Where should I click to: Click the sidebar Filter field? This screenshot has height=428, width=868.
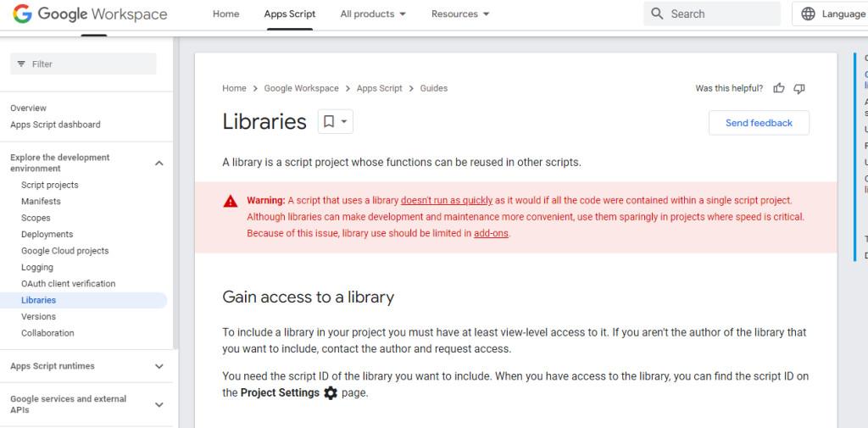84,64
